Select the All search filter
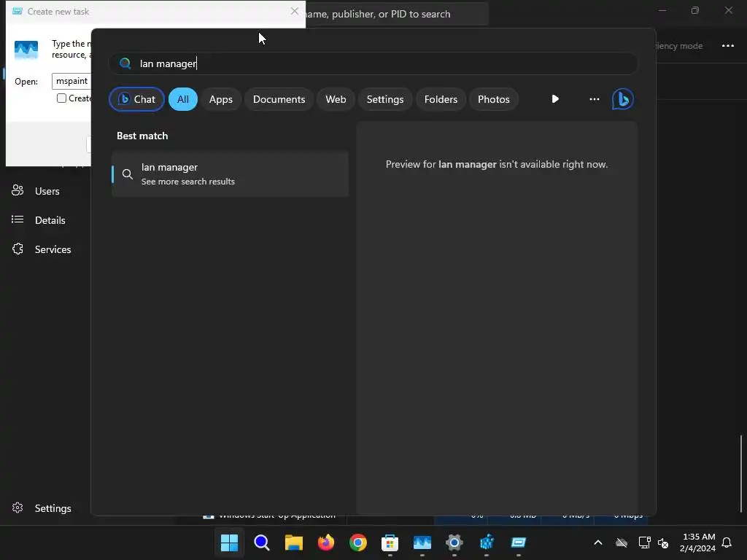The height and width of the screenshot is (560, 747). [183, 99]
